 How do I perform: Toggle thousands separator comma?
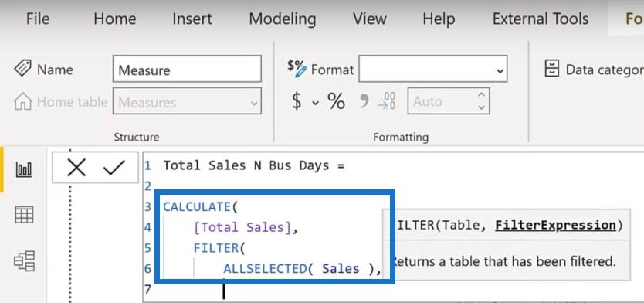[364, 100]
